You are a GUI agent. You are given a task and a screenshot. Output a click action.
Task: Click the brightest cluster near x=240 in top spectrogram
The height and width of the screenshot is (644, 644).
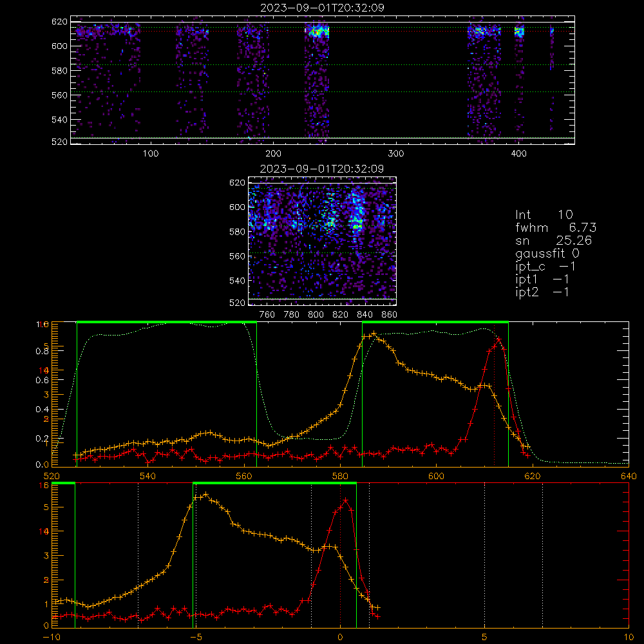point(319,32)
